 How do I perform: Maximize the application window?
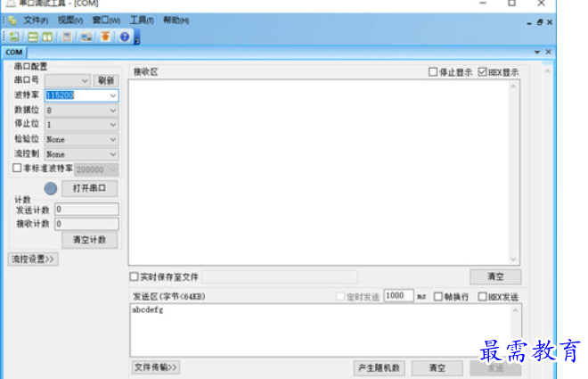pyautogui.click(x=512, y=4)
